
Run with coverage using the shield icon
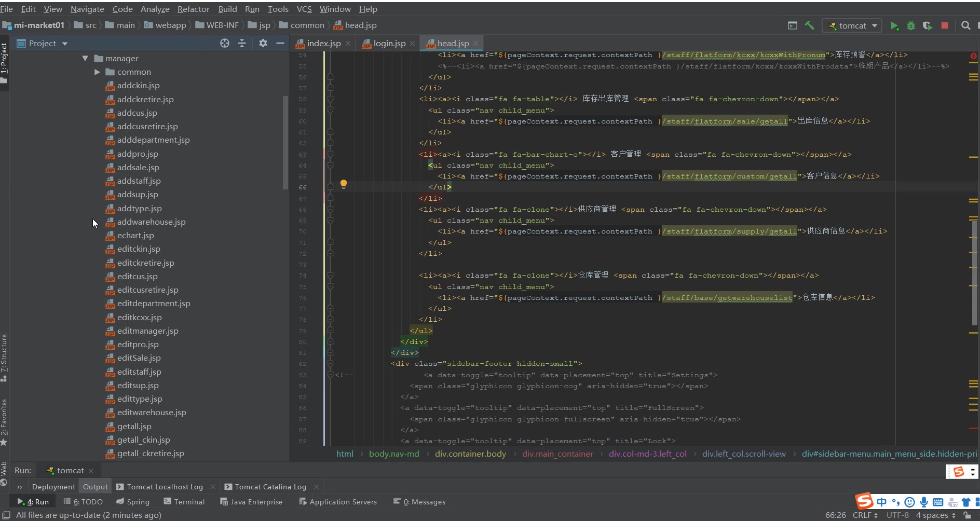point(928,25)
